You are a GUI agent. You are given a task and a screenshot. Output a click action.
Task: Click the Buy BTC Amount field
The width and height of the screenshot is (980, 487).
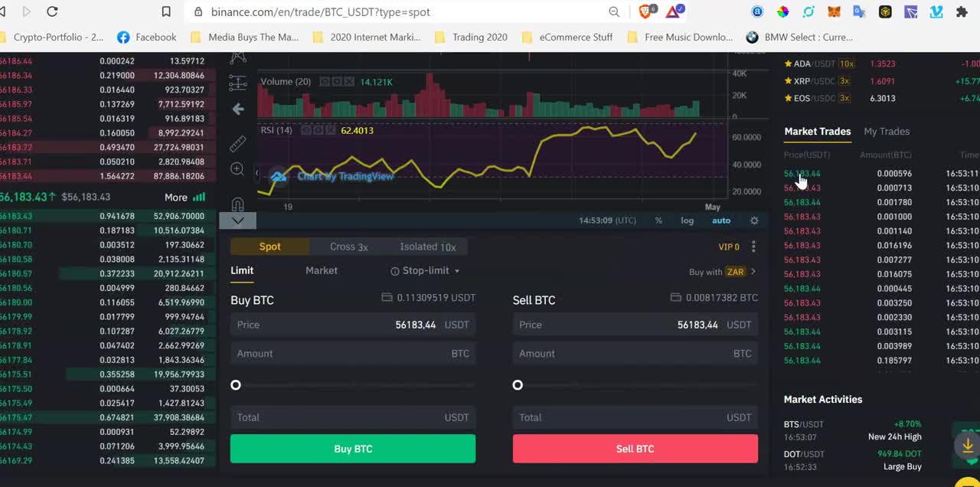pos(353,354)
